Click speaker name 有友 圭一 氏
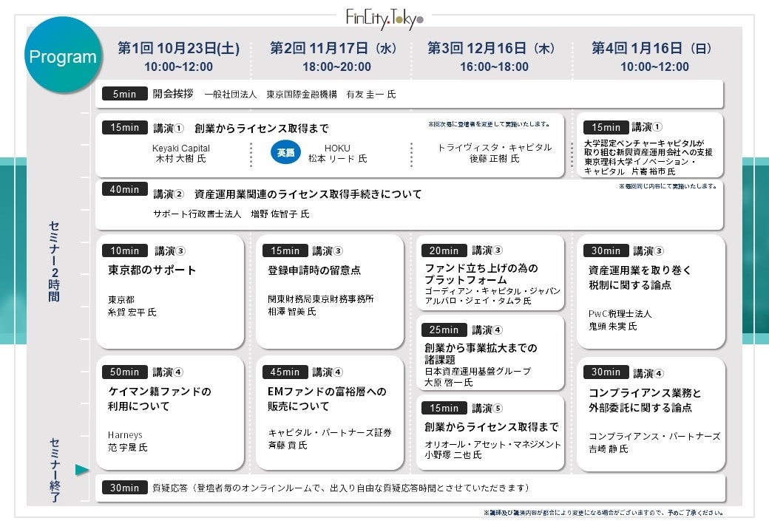 pos(370,95)
